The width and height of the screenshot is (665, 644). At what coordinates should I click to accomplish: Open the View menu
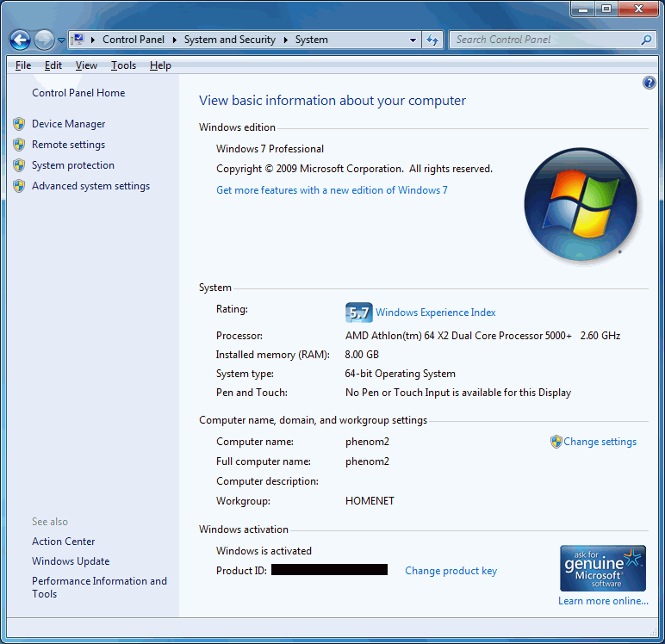coord(86,65)
